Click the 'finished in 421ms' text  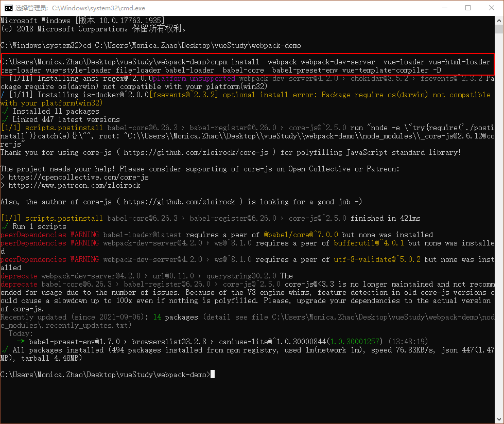click(386, 218)
